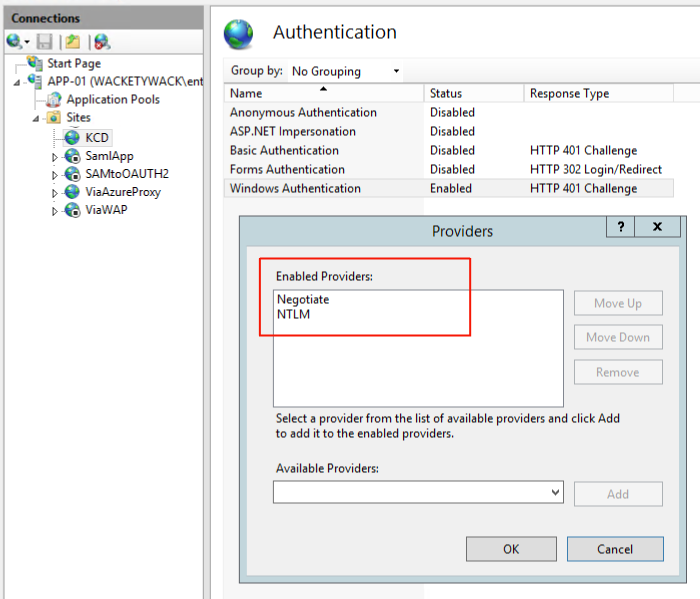Click the Add provider button
700x599 pixels.
[x=618, y=494]
